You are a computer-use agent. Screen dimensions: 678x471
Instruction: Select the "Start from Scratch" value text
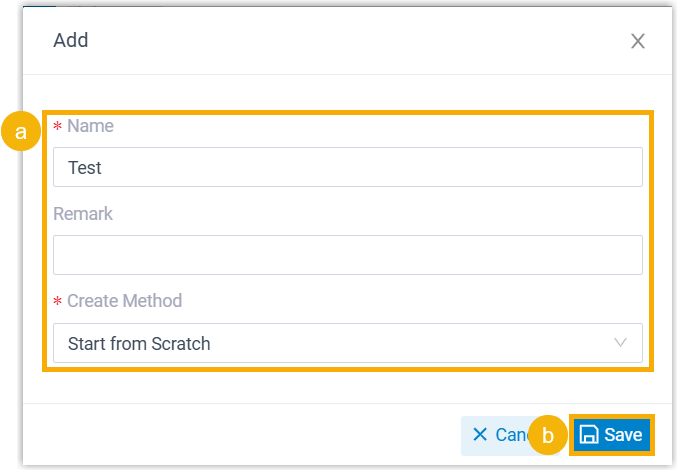pos(139,344)
